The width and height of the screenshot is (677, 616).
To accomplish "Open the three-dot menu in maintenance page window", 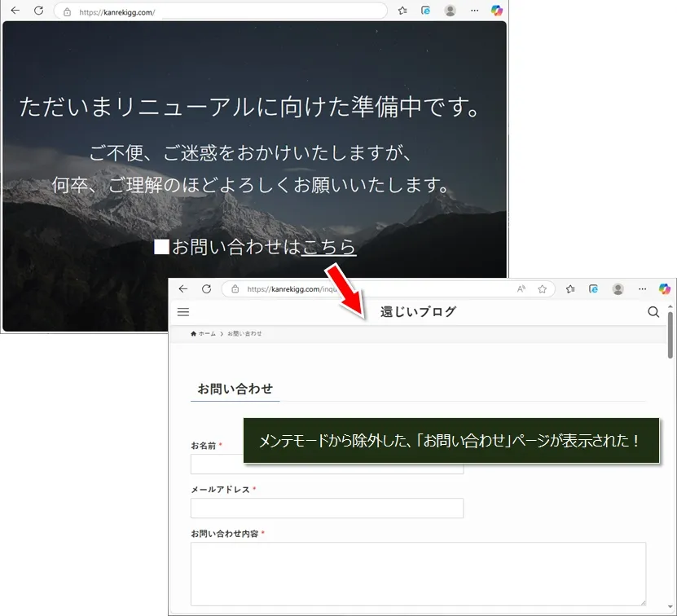I will click(x=474, y=11).
